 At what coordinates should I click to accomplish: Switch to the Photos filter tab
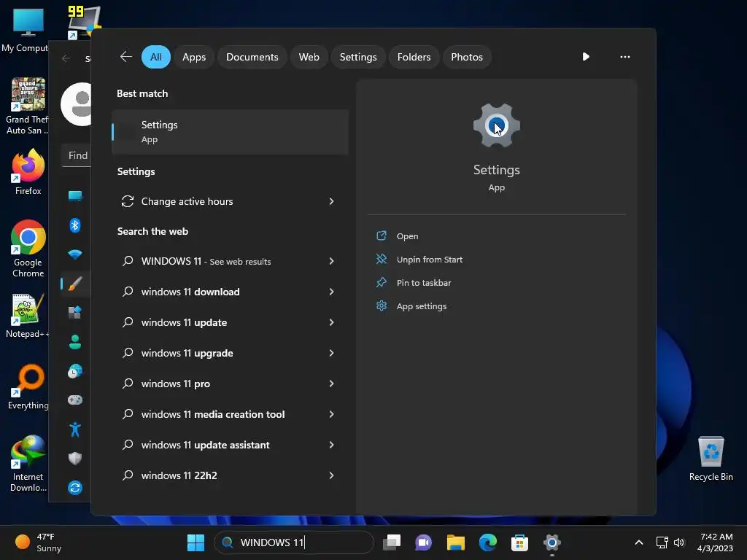coord(466,57)
